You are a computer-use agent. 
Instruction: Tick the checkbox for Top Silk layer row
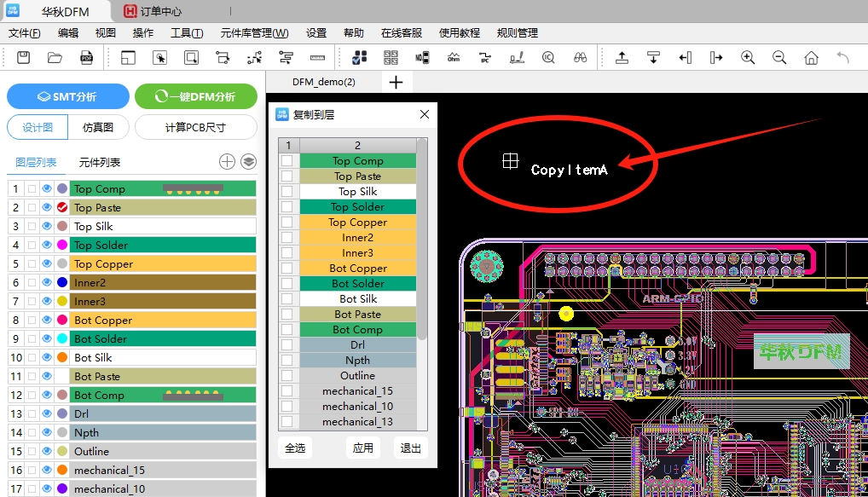32,227
